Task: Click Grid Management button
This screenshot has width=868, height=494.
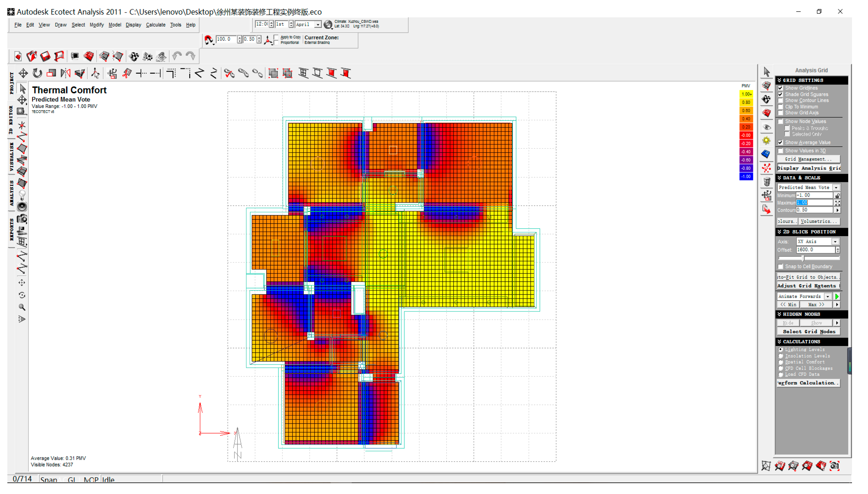Action: [x=808, y=159]
